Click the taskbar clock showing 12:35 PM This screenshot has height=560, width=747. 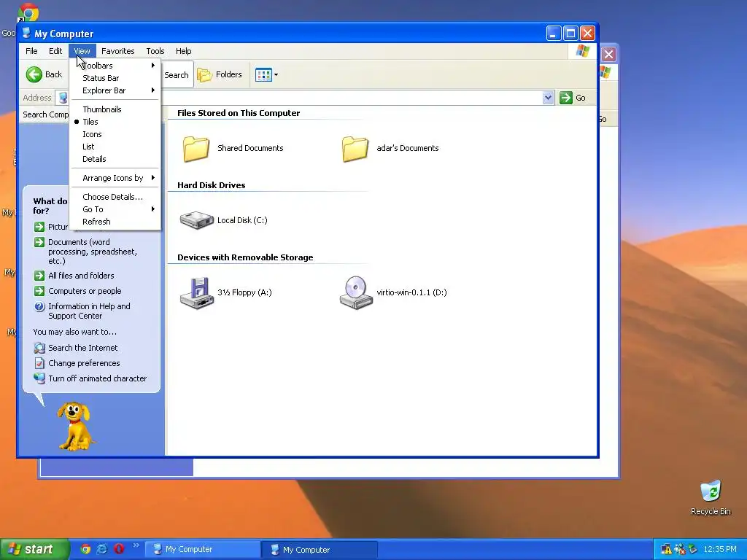click(x=720, y=550)
